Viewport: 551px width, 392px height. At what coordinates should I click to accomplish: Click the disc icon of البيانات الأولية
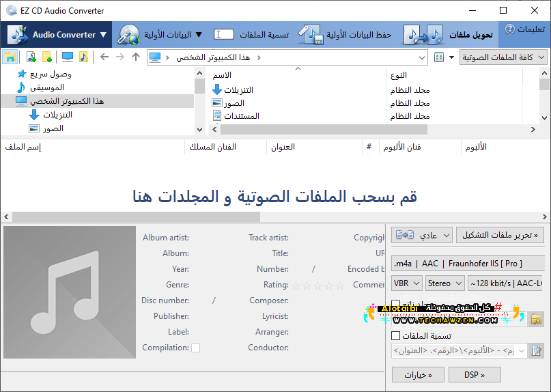click(x=128, y=34)
